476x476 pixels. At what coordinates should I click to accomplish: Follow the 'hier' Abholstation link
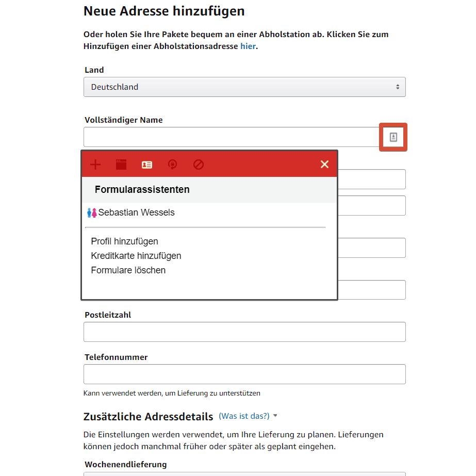click(x=248, y=46)
